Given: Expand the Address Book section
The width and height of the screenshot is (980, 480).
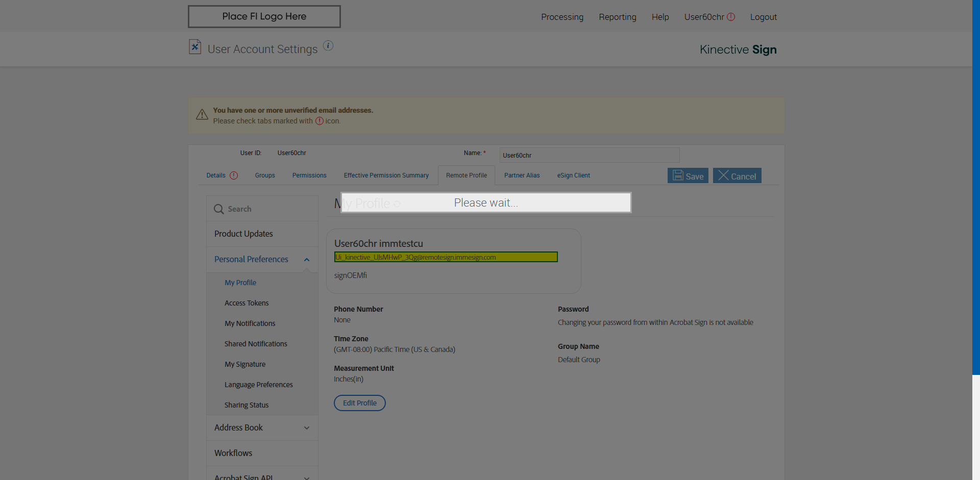Looking at the screenshot, I should pos(306,428).
